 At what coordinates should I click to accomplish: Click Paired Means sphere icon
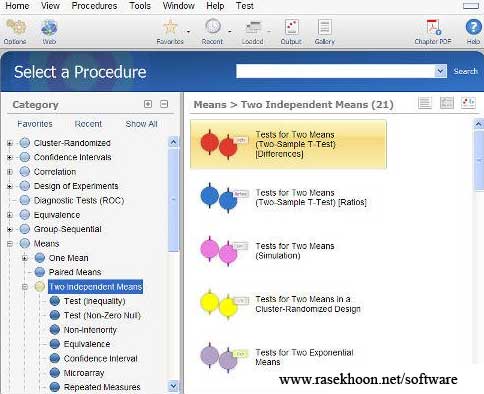[x=40, y=272]
